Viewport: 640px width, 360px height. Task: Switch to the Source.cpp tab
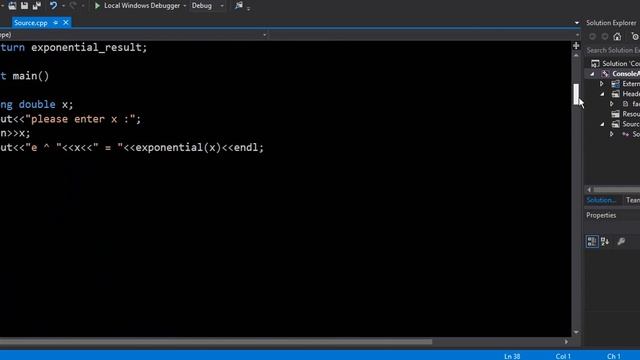(x=31, y=23)
